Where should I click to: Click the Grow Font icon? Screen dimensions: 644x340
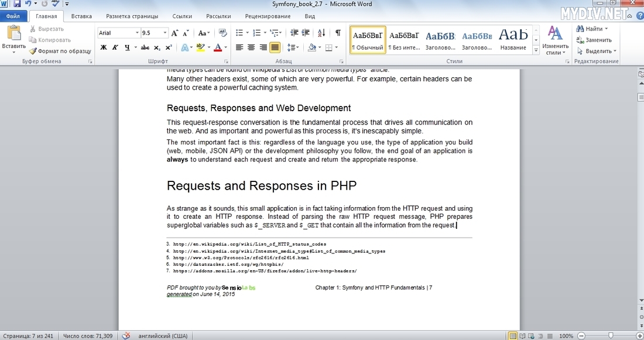pos(175,33)
